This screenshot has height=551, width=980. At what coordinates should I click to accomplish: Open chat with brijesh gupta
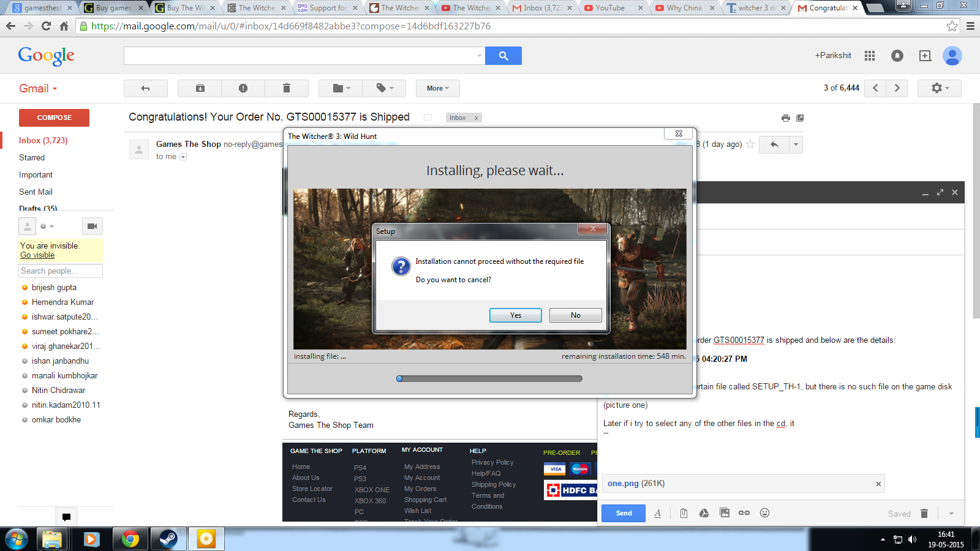pyautogui.click(x=54, y=287)
